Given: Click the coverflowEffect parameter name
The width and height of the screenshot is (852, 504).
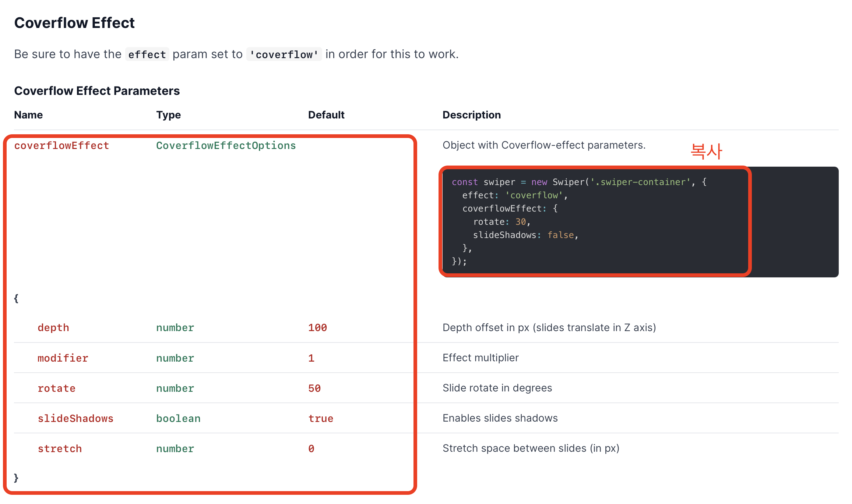Looking at the screenshot, I should pyautogui.click(x=61, y=146).
